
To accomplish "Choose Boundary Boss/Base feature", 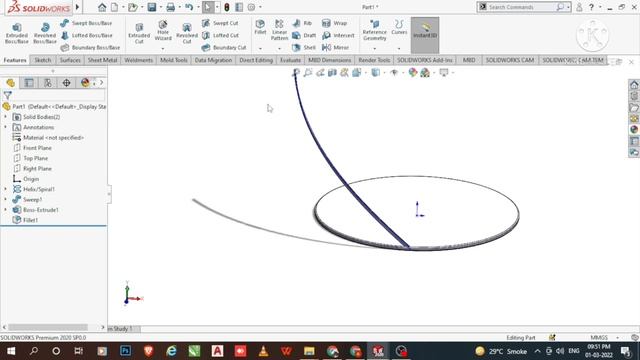I will [91, 47].
